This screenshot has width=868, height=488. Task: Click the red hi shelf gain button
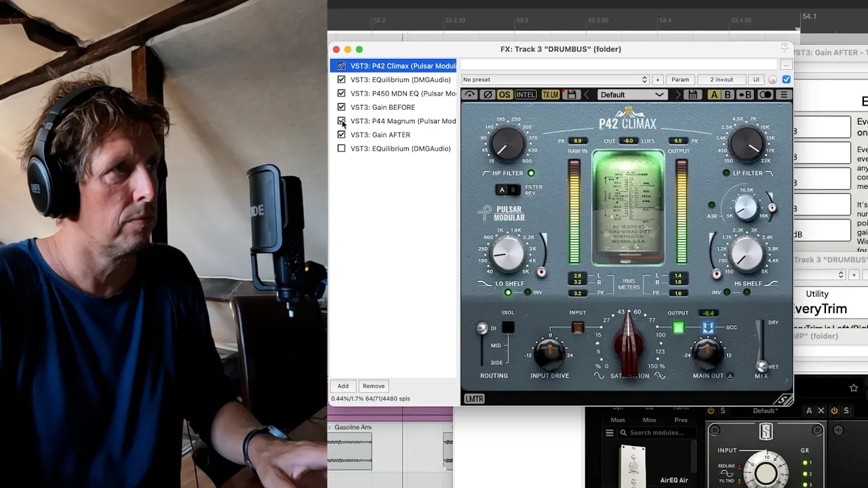pyautogui.click(x=717, y=274)
